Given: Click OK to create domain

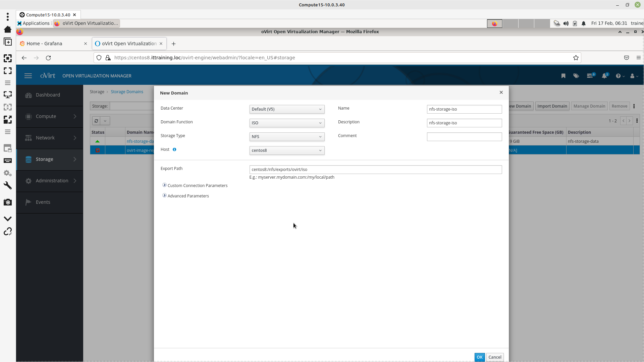Looking at the screenshot, I should click(479, 357).
